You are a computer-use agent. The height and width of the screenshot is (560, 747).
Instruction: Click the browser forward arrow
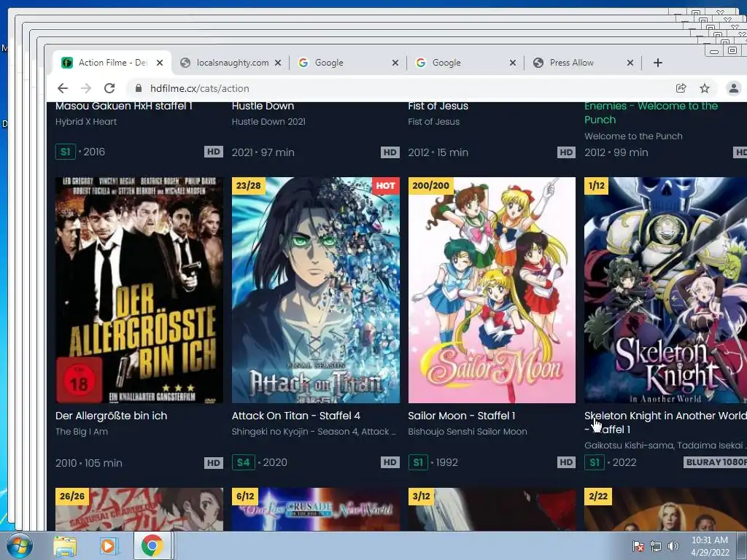[x=86, y=88]
